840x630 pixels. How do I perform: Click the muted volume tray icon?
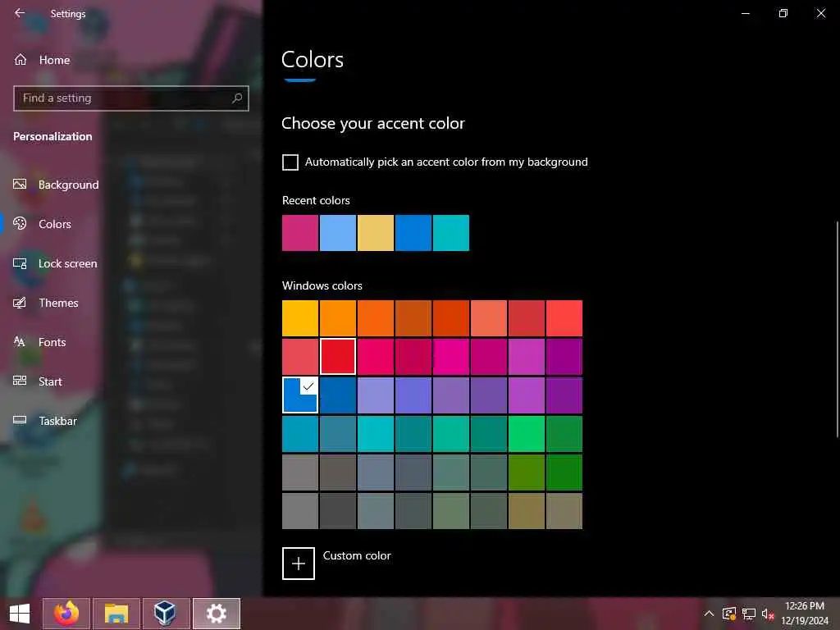768,614
